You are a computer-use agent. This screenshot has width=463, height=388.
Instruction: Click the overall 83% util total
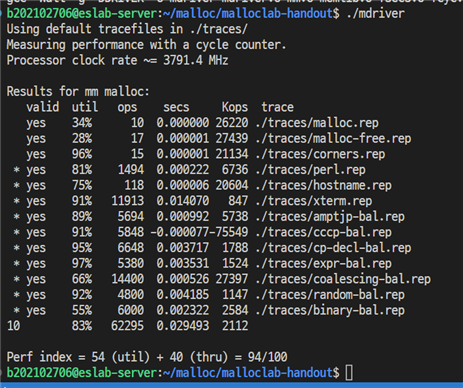82,326
